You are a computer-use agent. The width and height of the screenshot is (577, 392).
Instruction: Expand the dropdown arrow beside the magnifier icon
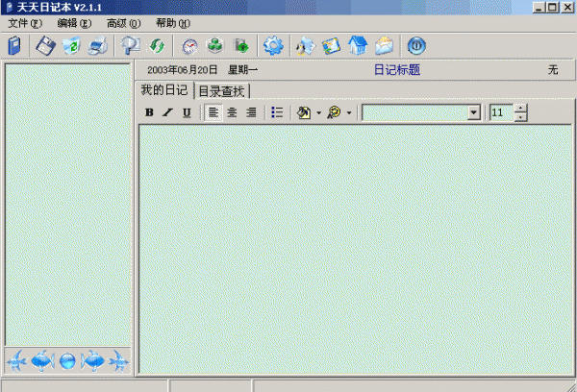[x=349, y=113]
